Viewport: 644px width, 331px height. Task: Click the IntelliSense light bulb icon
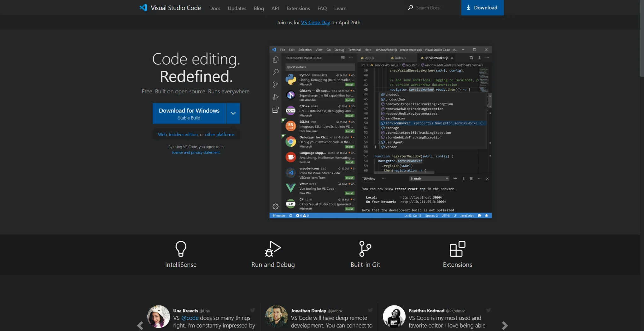pyautogui.click(x=181, y=249)
